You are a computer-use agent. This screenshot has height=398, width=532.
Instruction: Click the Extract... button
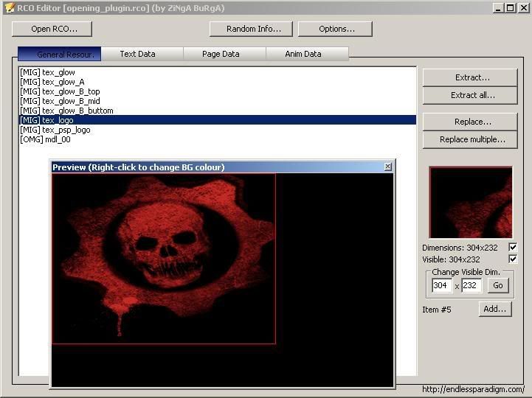point(470,77)
